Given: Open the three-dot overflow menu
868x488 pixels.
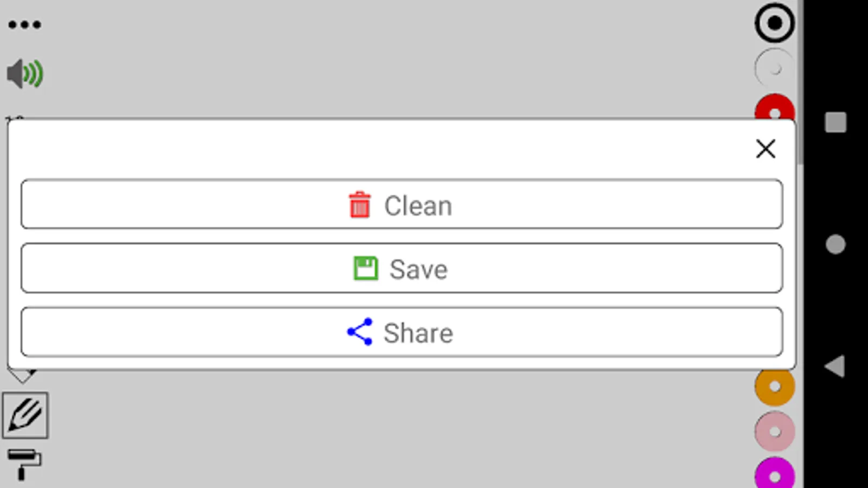Looking at the screenshot, I should coord(24,23).
